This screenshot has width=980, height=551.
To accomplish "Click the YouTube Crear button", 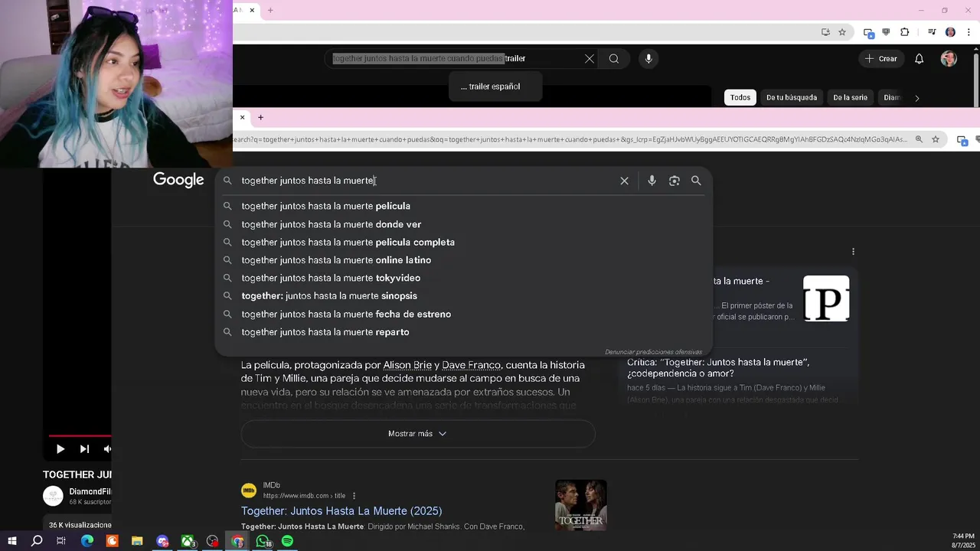I will [x=880, y=59].
